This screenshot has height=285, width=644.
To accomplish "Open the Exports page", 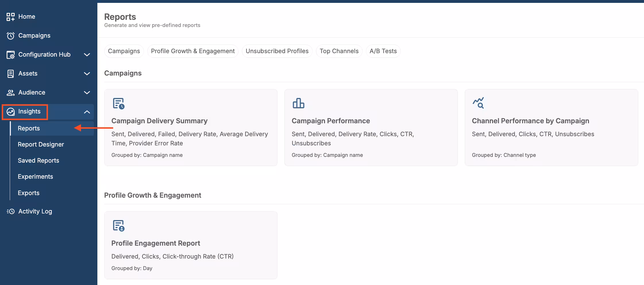I will (29, 193).
